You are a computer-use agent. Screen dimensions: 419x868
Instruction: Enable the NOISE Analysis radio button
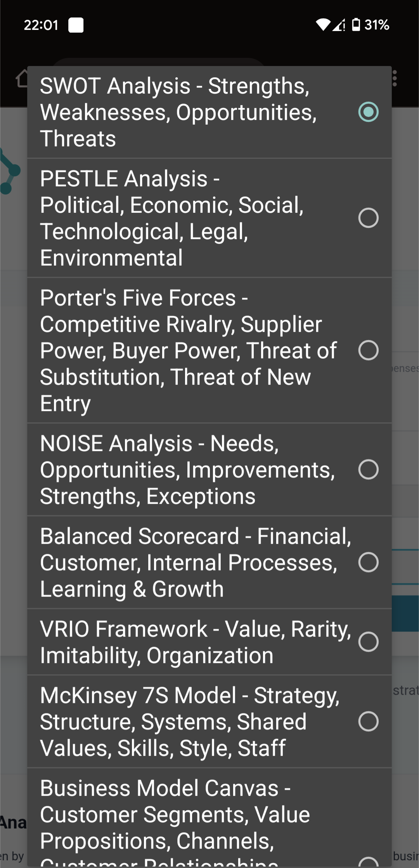[x=369, y=470]
